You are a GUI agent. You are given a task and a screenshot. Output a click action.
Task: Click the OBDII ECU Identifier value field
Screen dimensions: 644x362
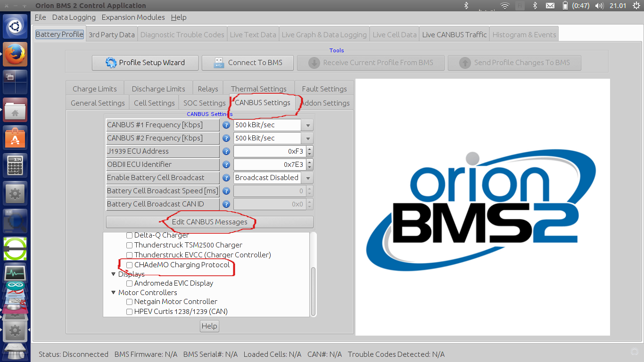click(x=270, y=165)
